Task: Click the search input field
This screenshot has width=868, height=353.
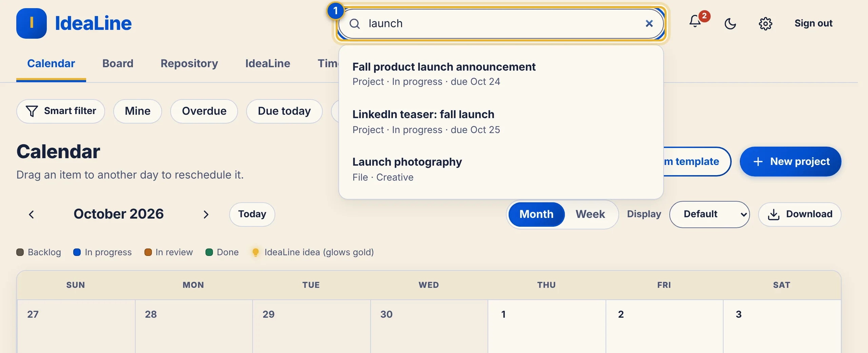Action: (x=501, y=23)
